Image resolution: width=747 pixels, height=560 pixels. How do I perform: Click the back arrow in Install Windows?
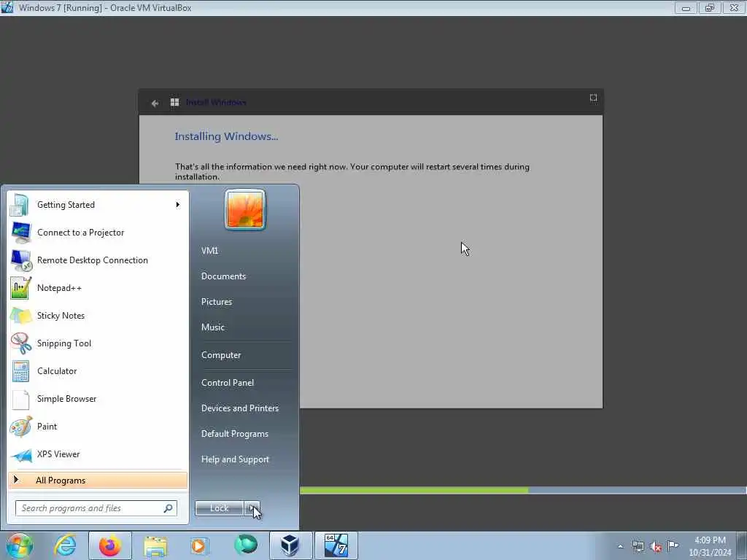coord(155,103)
